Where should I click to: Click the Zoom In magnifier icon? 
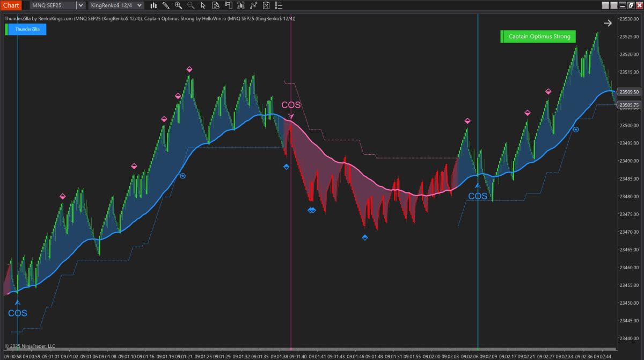pos(178,5)
